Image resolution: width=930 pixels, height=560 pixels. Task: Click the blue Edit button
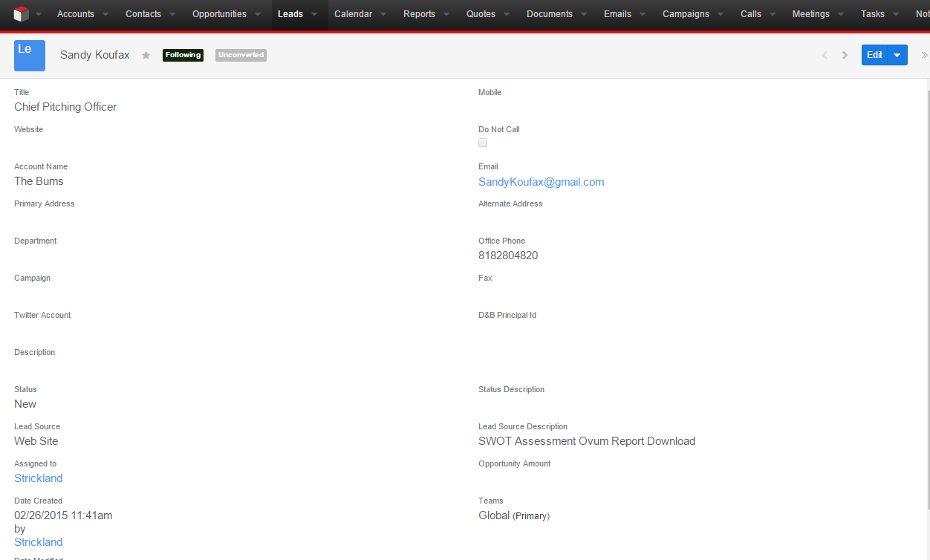(875, 55)
